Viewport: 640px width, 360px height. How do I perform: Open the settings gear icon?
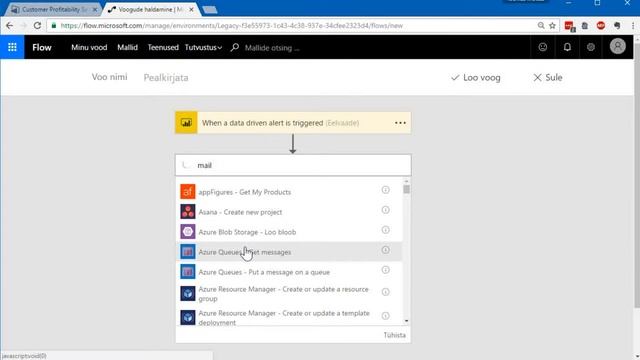click(591, 47)
